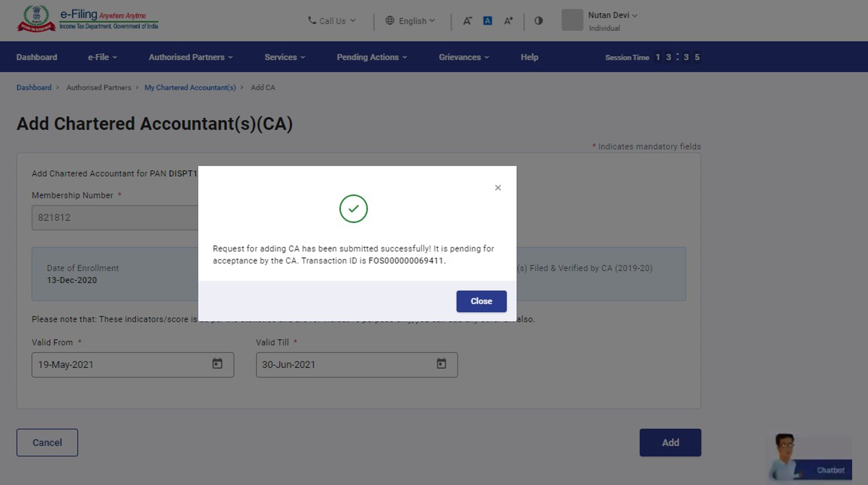Click the Cancel button

47,442
